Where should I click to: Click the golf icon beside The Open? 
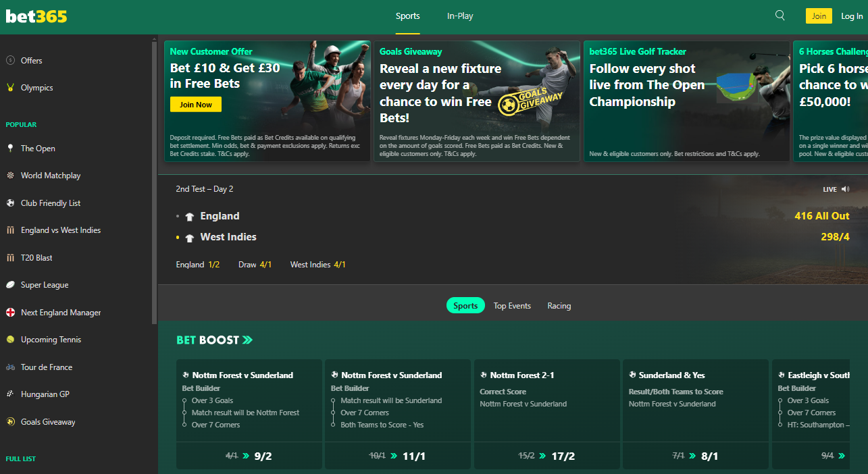[x=10, y=149]
